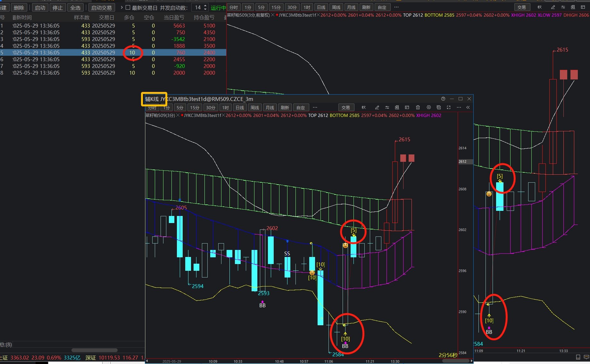This screenshot has width=590, height=364.
Task: Click right arrow of 辅K线 chart time scrollbar
Action: coord(471,361)
